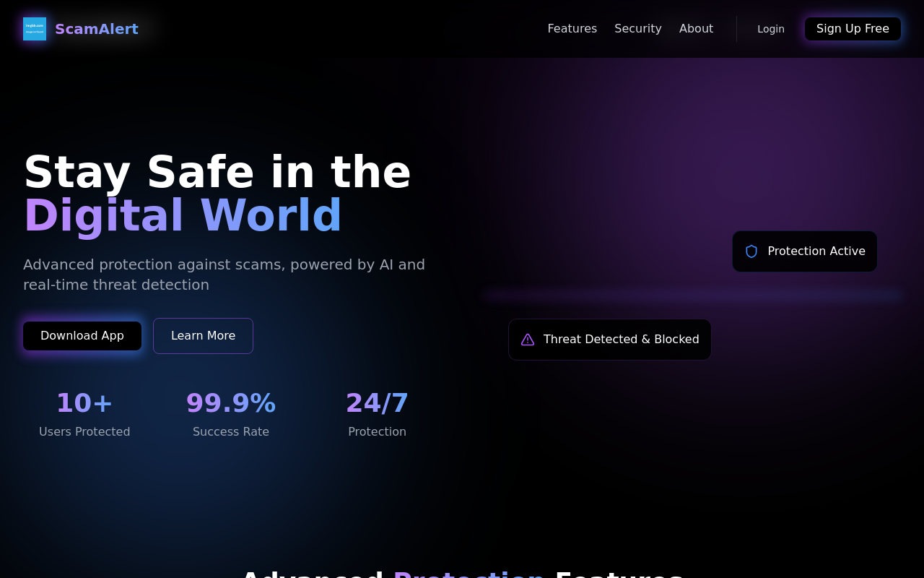
Task: Click the Threat Detected & Blocked text
Action: pos(622,340)
